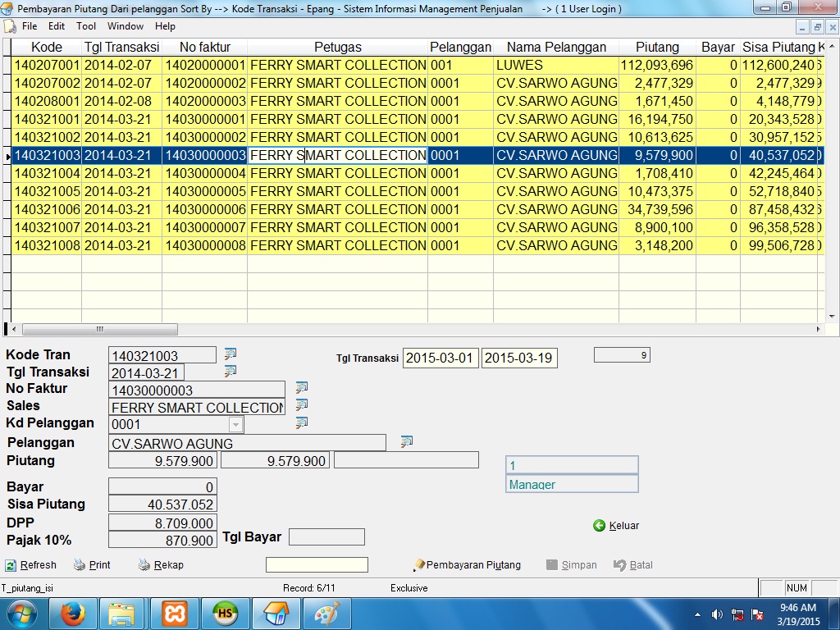
Task: Show hidden system tray icons arrow
Action: coord(697,614)
